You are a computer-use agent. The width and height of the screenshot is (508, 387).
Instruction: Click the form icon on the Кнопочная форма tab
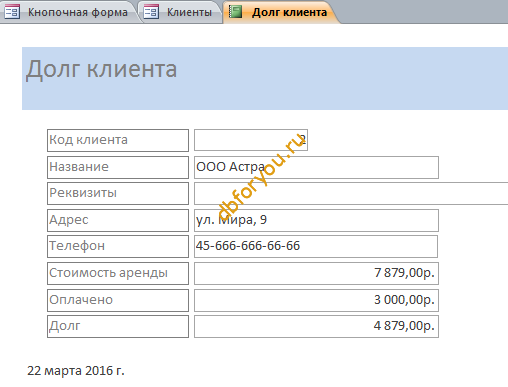[x=12, y=12]
